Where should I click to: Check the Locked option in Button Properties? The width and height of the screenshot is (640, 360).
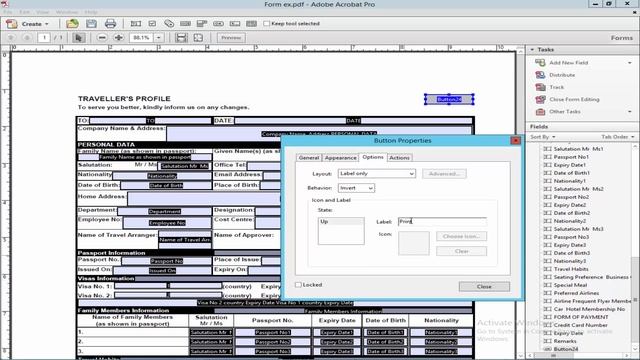pyautogui.click(x=298, y=285)
